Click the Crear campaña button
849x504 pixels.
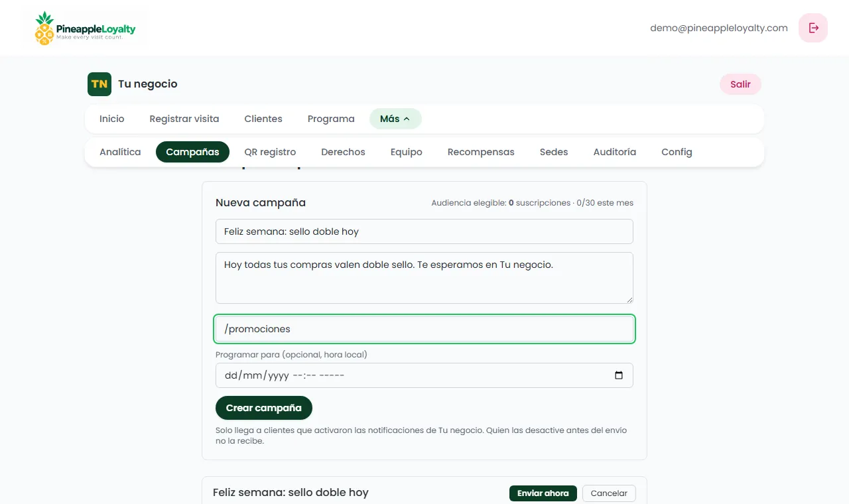[264, 408]
